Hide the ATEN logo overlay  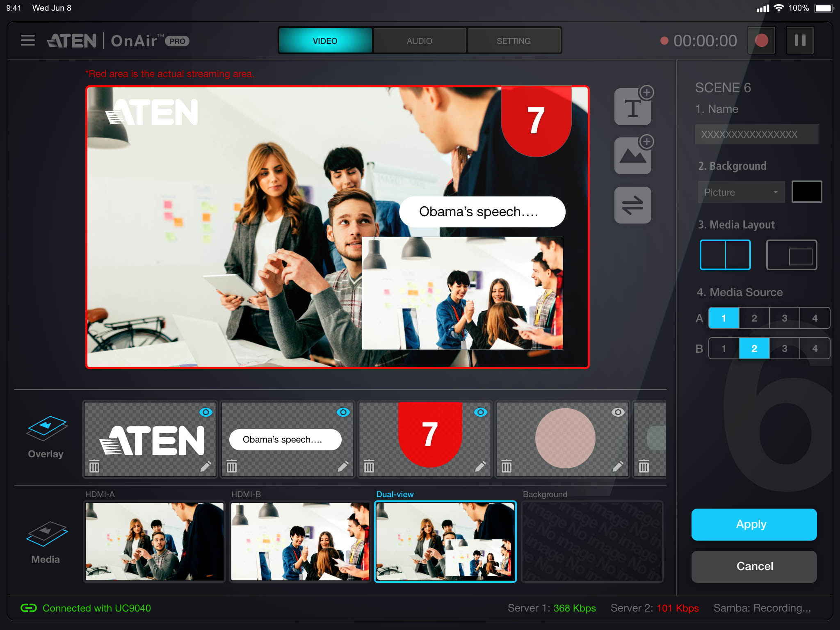point(206,412)
